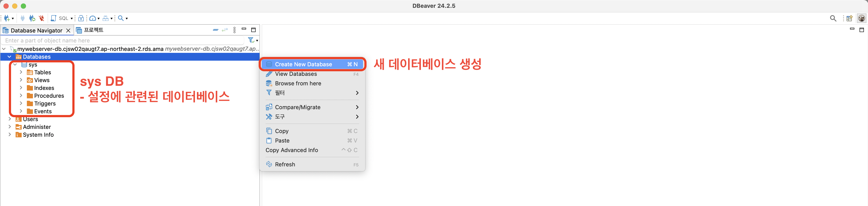868x206 pixels.
Task: Choose Create New Database from context menu
Action: click(x=312, y=64)
